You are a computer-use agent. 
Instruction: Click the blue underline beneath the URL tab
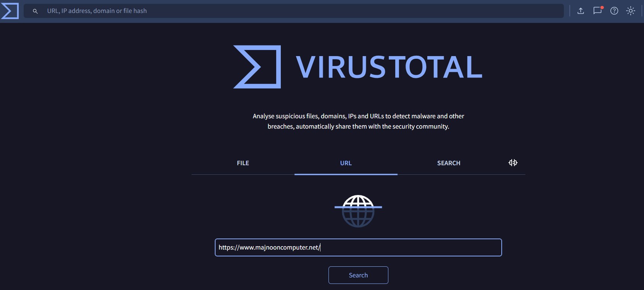pyautogui.click(x=346, y=174)
